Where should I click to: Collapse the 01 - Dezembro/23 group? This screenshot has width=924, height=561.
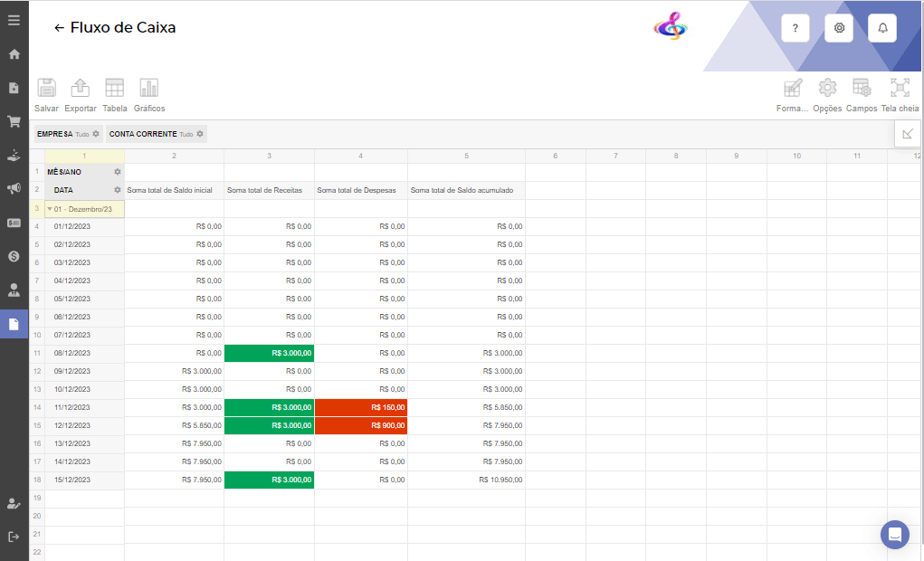[50, 209]
